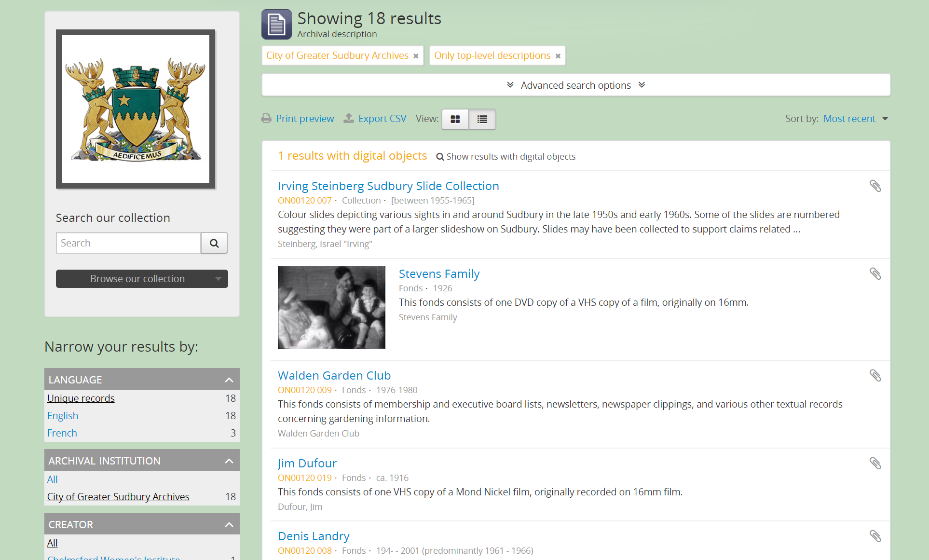Screen dimensions: 929x560
Task: Click the Search our collection field
Action: [x=128, y=243]
